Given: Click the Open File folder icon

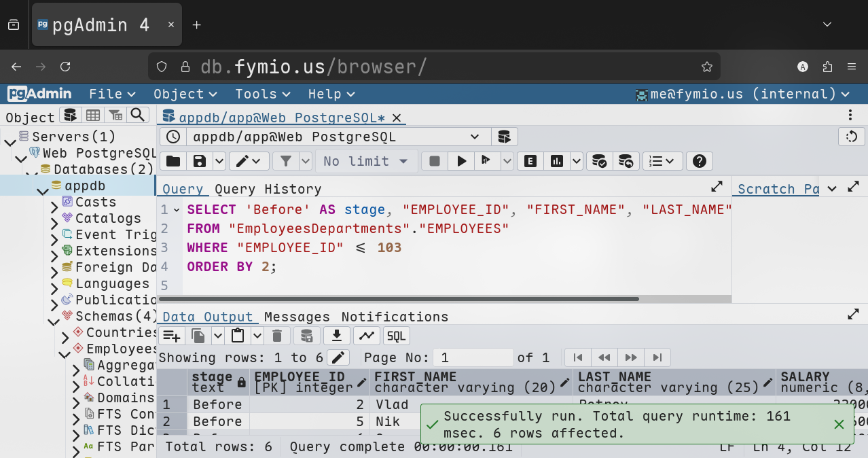Looking at the screenshot, I should 173,161.
